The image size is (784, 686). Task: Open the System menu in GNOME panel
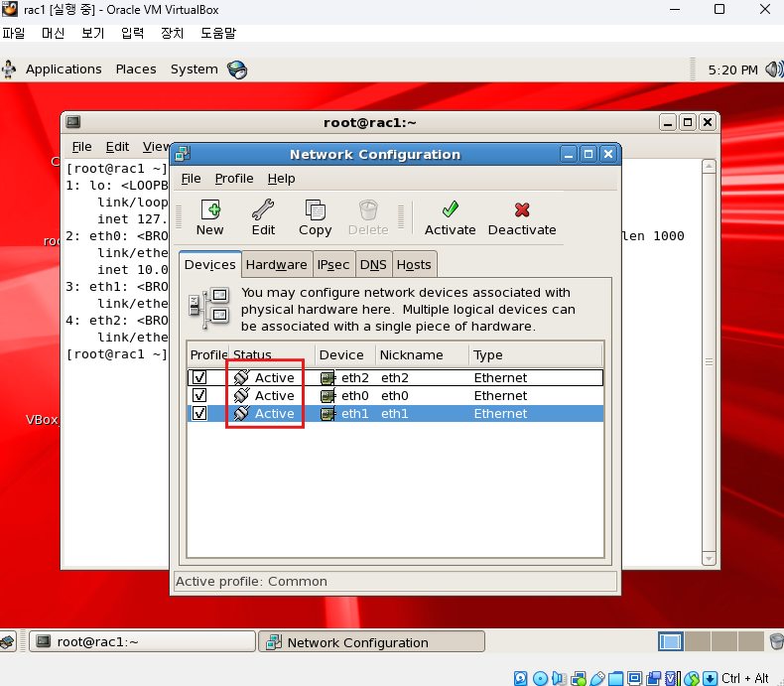point(194,69)
